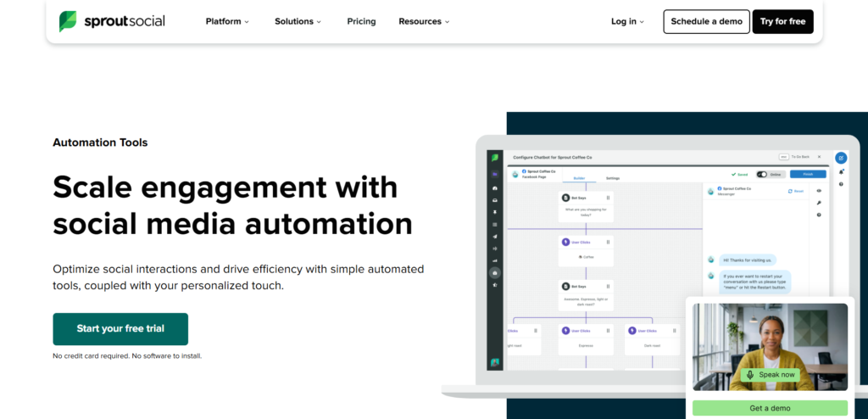Click the Resources chevron arrow
868x419 pixels.
click(448, 22)
